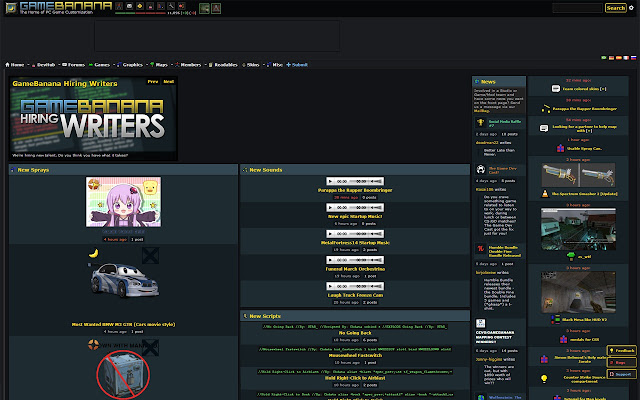Open the anime girl spray thumbnail
The image size is (640, 400).
click(123, 202)
